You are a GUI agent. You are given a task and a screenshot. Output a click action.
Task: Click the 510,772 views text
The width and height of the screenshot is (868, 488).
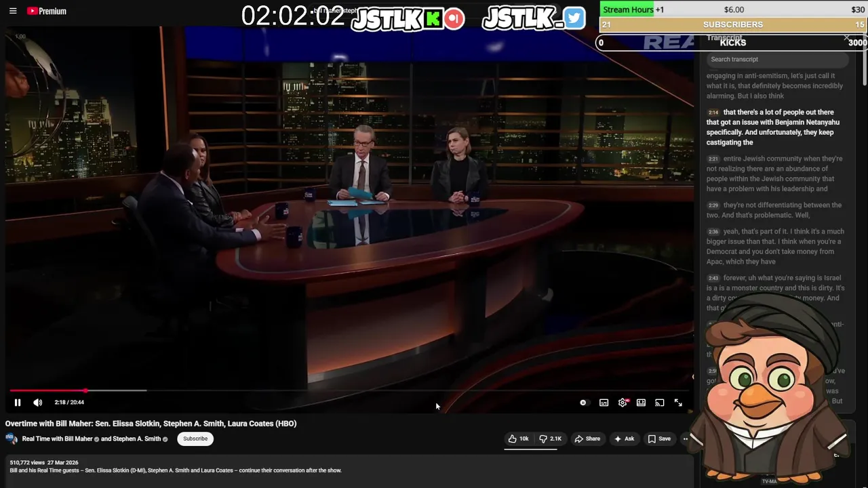coord(27,463)
